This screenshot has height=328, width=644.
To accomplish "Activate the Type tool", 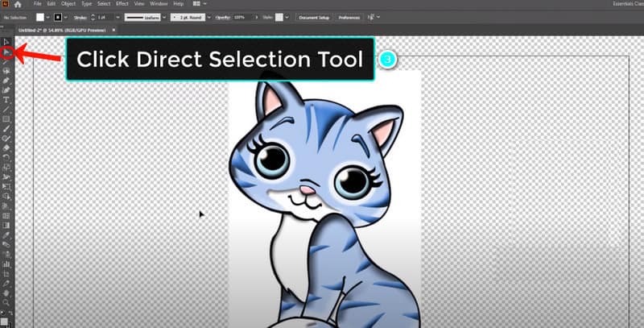I will (x=6, y=100).
